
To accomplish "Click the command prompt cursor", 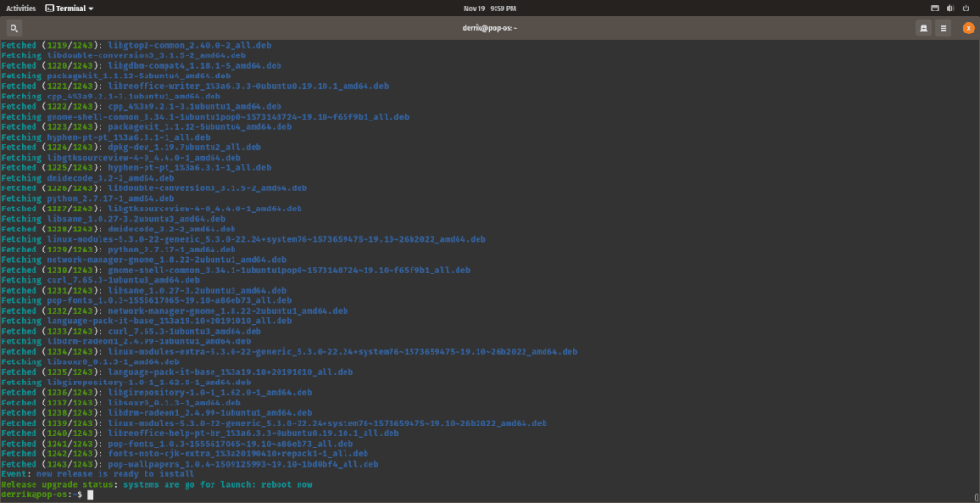I will point(90,494).
